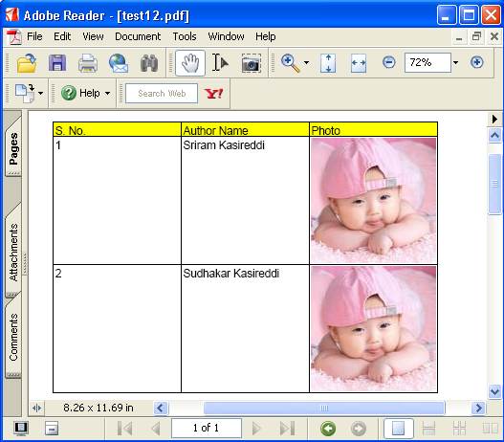Image resolution: width=504 pixels, height=442 pixels.
Task: Click the photo in row 2
Action: click(374, 328)
